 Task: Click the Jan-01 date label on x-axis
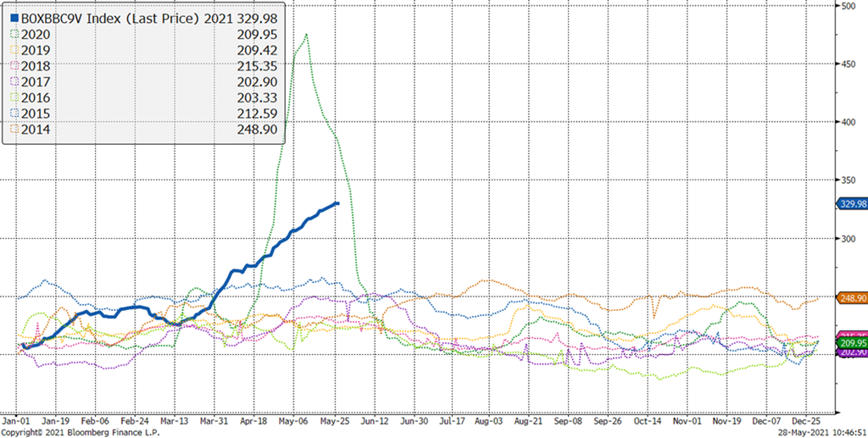click(x=15, y=419)
